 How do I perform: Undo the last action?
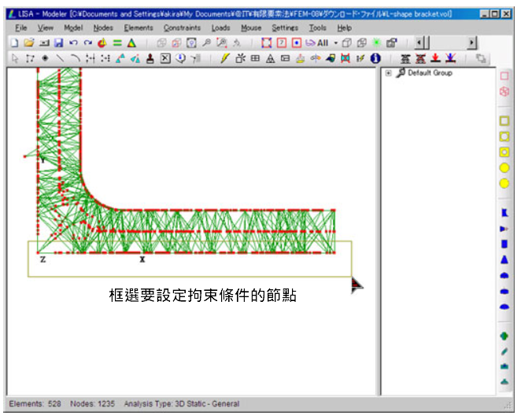coord(73,43)
